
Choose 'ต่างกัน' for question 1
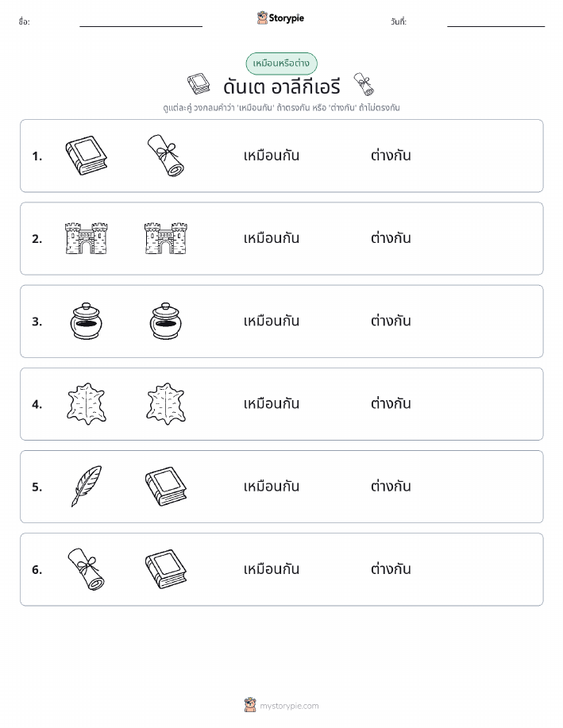click(x=391, y=155)
